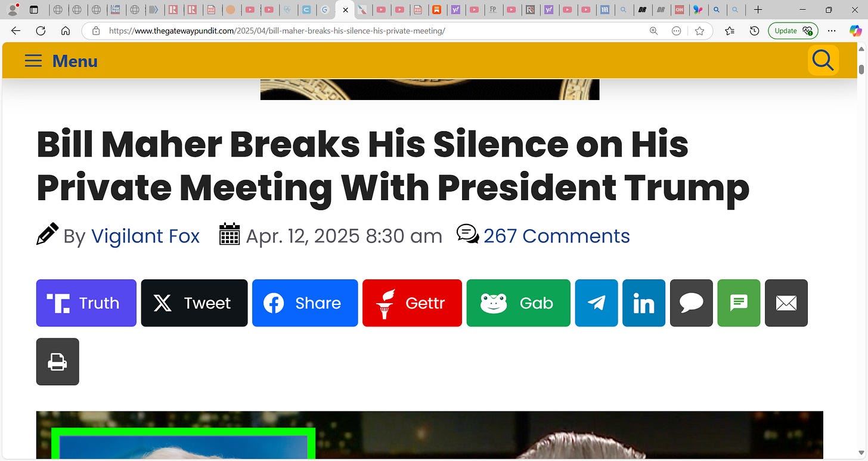Image resolution: width=868 pixels, height=461 pixels.
Task: Switch to the orange Substack tab
Action: [x=437, y=10]
